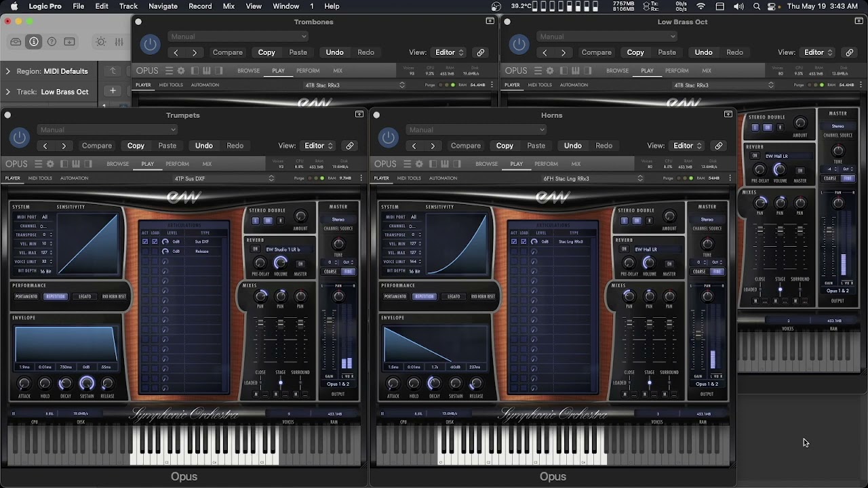
Task: Open Manual preset dropdown in Horns window
Action: pyautogui.click(x=476, y=130)
